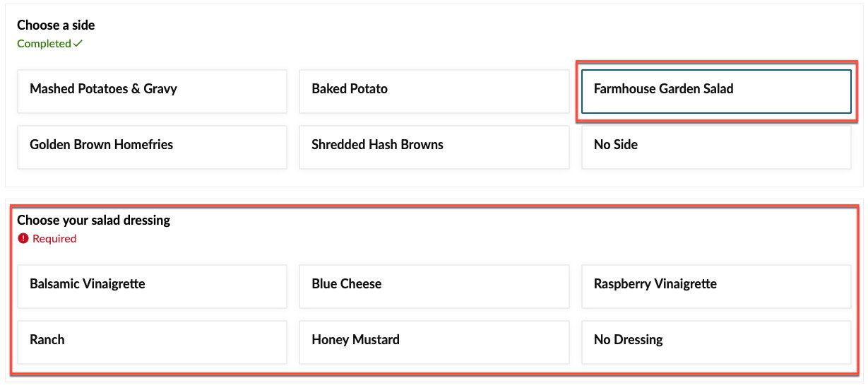Choose Ranch salad dressing
The image size is (868, 388).
(x=152, y=342)
